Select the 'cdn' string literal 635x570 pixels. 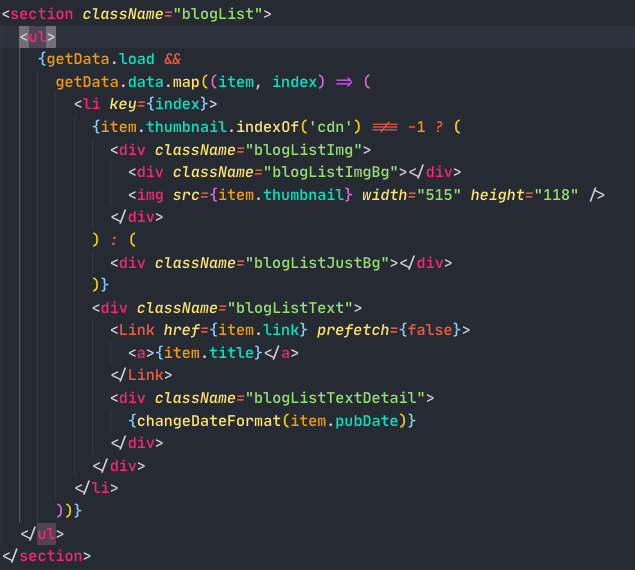[x=330, y=127]
